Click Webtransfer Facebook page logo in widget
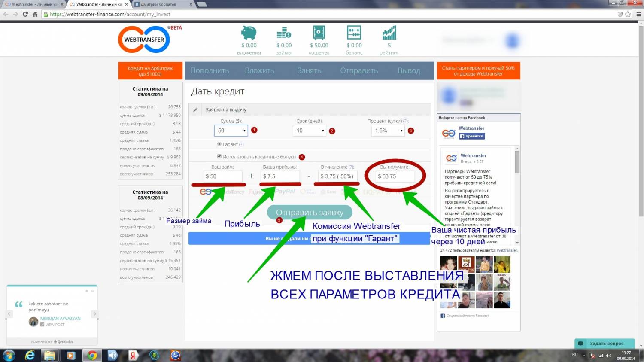This screenshot has height=362, width=644. tap(449, 133)
